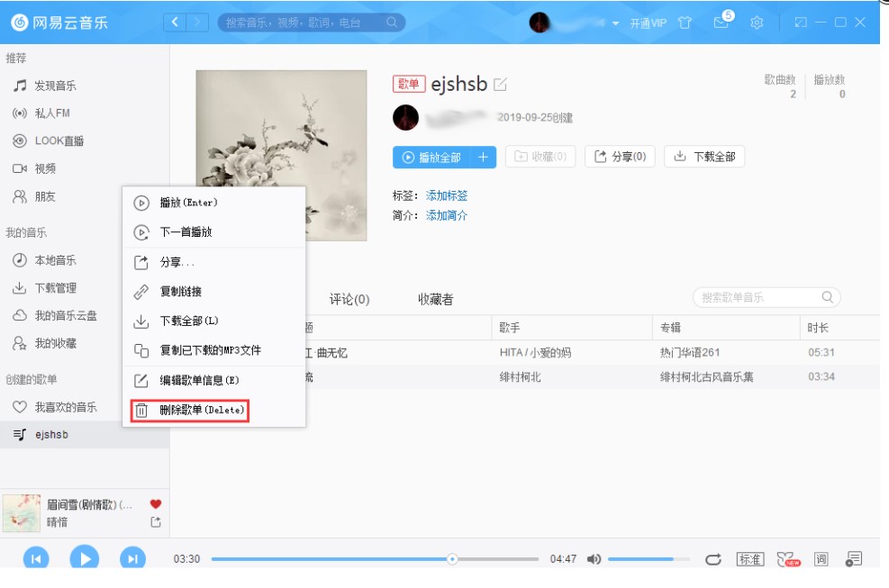Mute the volume speaker icon
The image size is (889, 588).
tap(594, 558)
